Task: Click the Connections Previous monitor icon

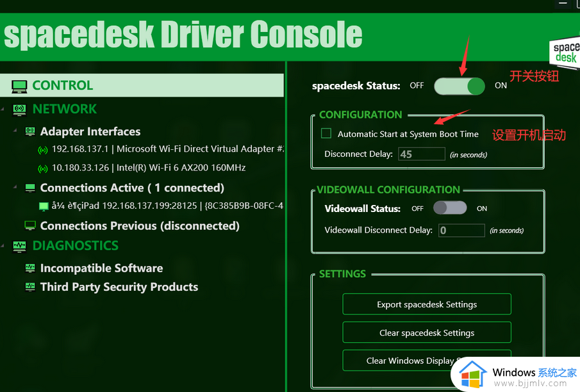Action: [30, 225]
